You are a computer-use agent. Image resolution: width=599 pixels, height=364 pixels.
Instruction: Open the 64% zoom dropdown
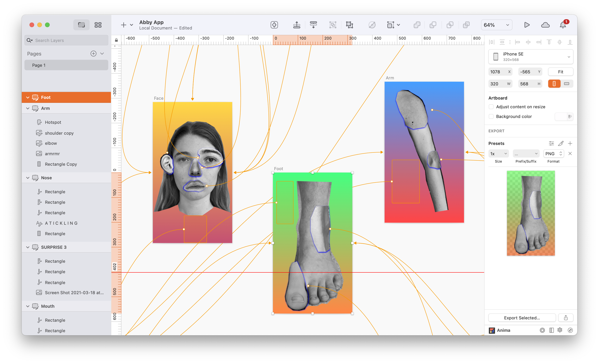click(x=496, y=25)
